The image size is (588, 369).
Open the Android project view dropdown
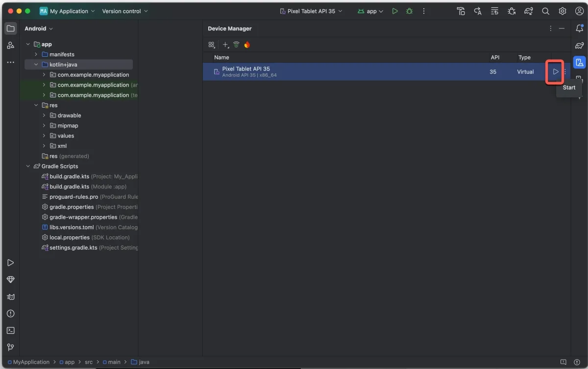coord(39,28)
